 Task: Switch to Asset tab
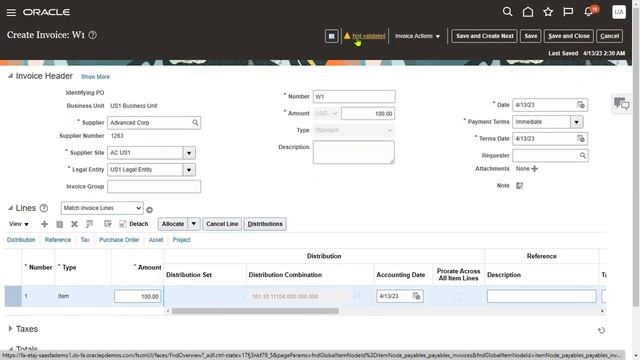(156, 240)
